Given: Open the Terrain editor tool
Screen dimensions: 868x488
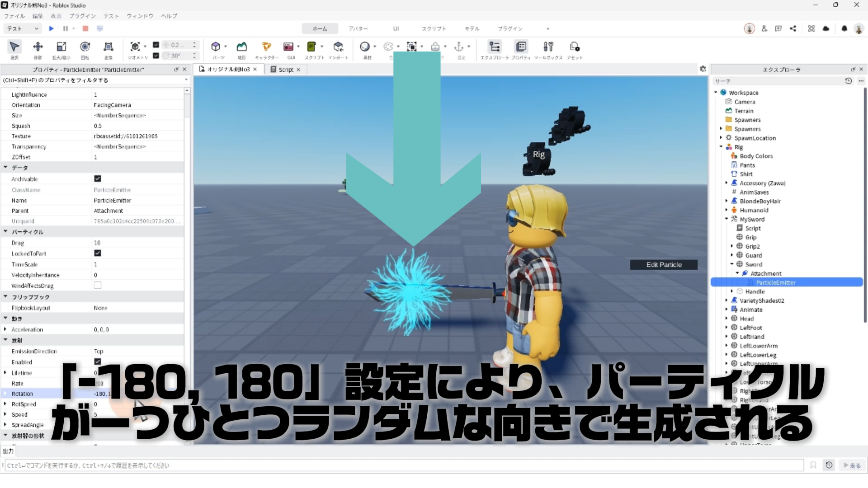Looking at the screenshot, I should (242, 47).
